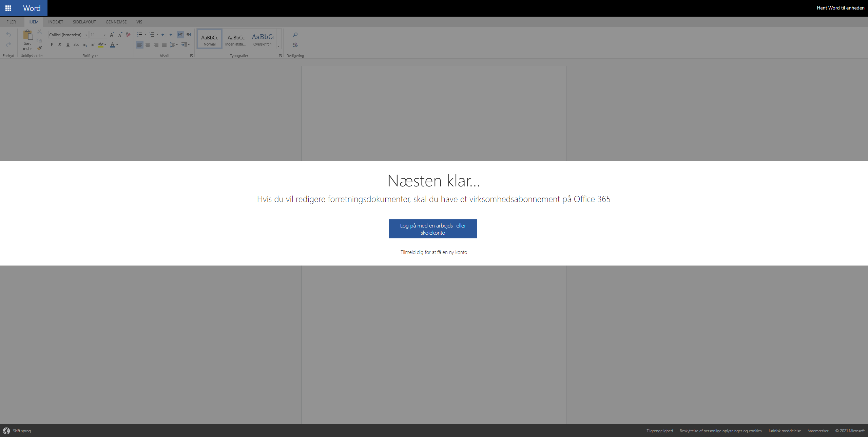Image resolution: width=868 pixels, height=437 pixels.
Task: Click the clear formatting eraser icon
Action: coord(128,35)
